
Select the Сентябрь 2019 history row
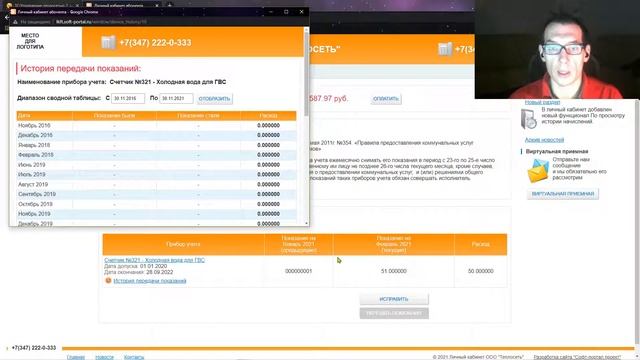[x=156, y=194]
